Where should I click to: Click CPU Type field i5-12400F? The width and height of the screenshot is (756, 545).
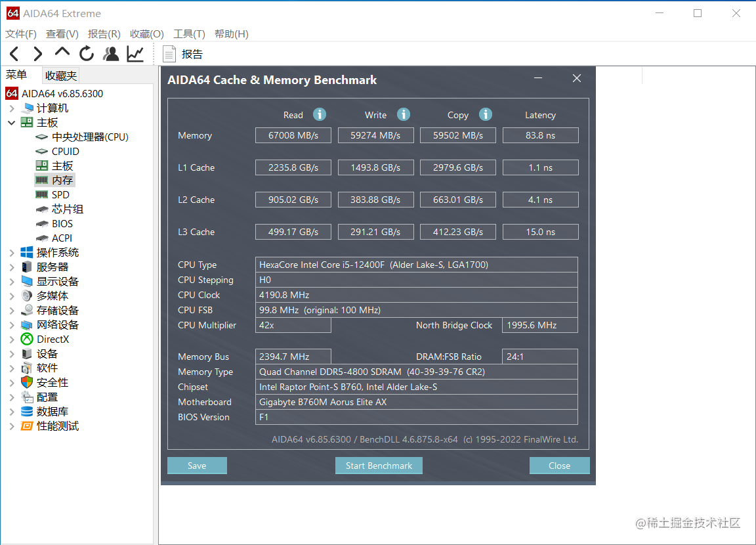(x=417, y=265)
